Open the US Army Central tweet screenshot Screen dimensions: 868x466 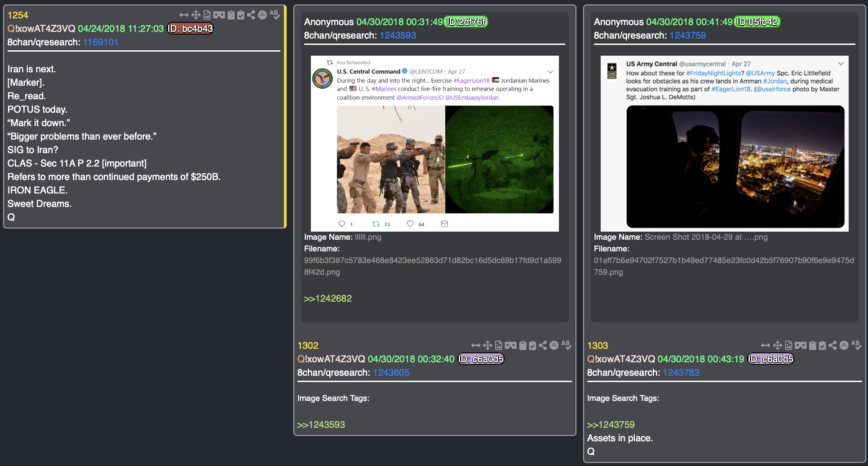click(x=725, y=144)
